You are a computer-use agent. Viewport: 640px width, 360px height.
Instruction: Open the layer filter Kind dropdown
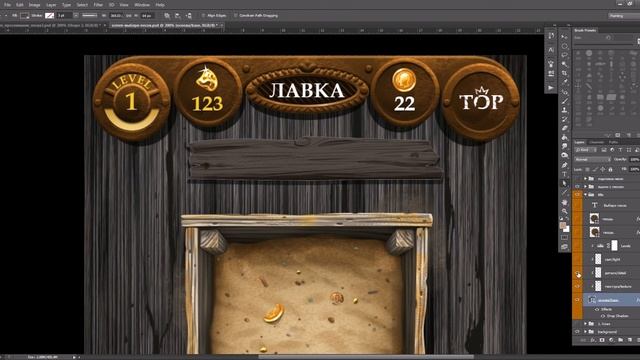click(x=585, y=150)
